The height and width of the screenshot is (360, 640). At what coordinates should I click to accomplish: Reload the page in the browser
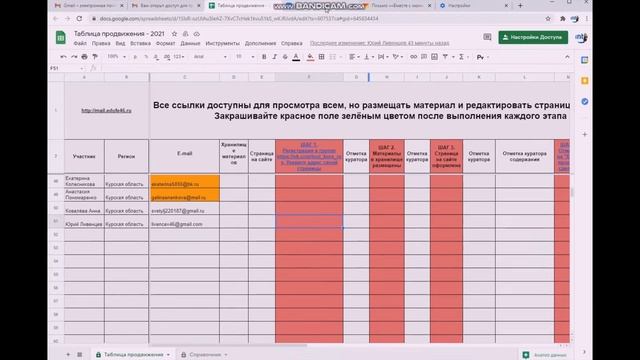[x=79, y=18]
